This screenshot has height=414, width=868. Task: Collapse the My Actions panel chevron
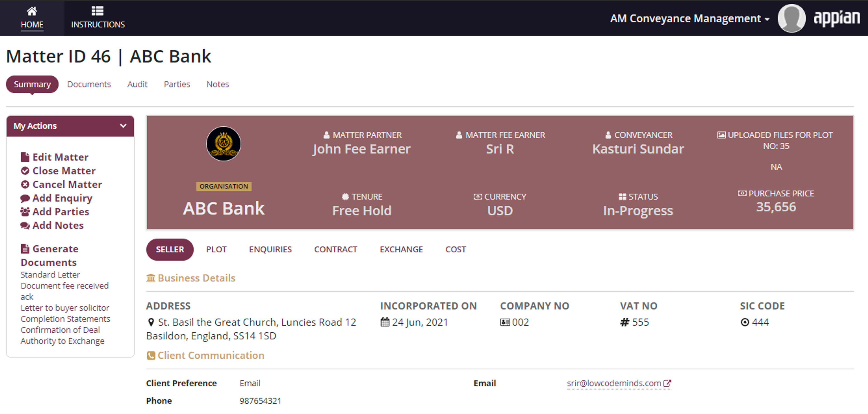pos(123,126)
